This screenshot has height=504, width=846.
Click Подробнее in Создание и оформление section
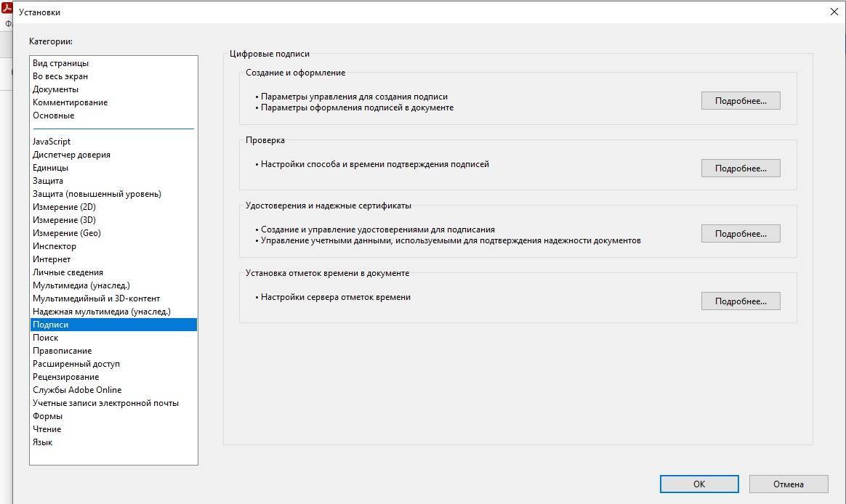pos(740,101)
